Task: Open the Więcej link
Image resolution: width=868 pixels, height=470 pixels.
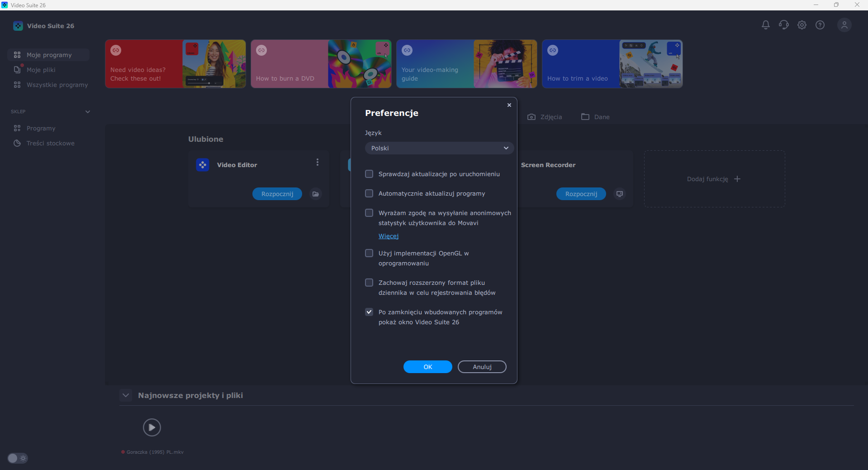Action: click(x=389, y=236)
